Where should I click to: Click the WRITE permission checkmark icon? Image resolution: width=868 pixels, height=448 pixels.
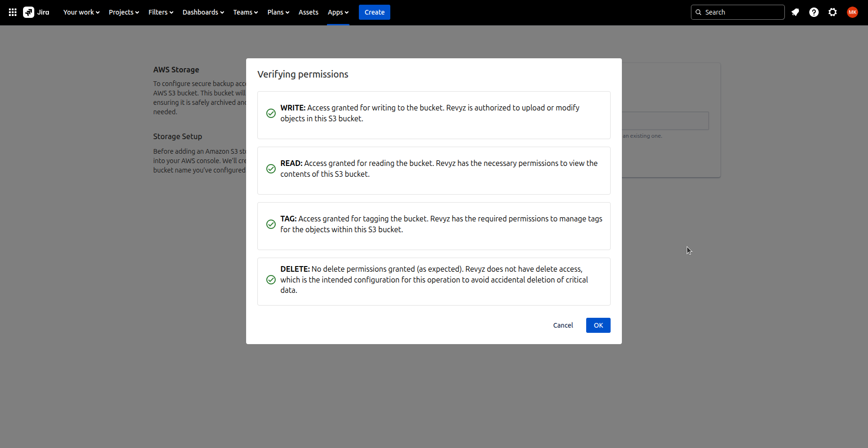(x=271, y=113)
